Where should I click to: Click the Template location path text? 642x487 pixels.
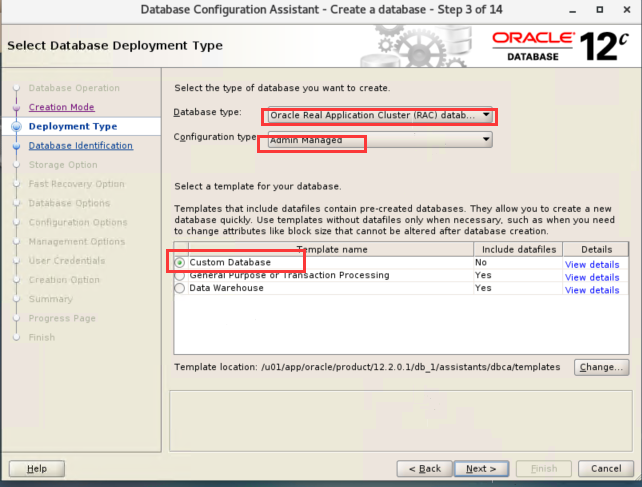pyautogui.click(x=411, y=367)
